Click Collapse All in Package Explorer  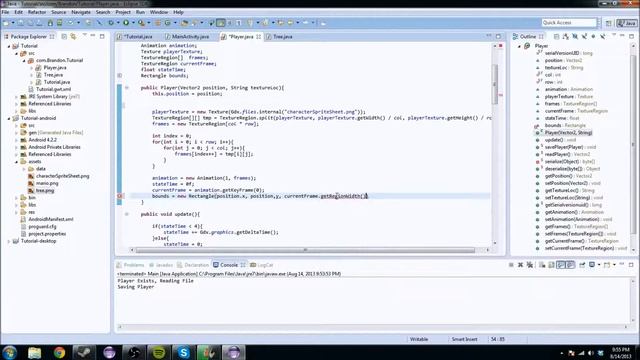pos(64,36)
